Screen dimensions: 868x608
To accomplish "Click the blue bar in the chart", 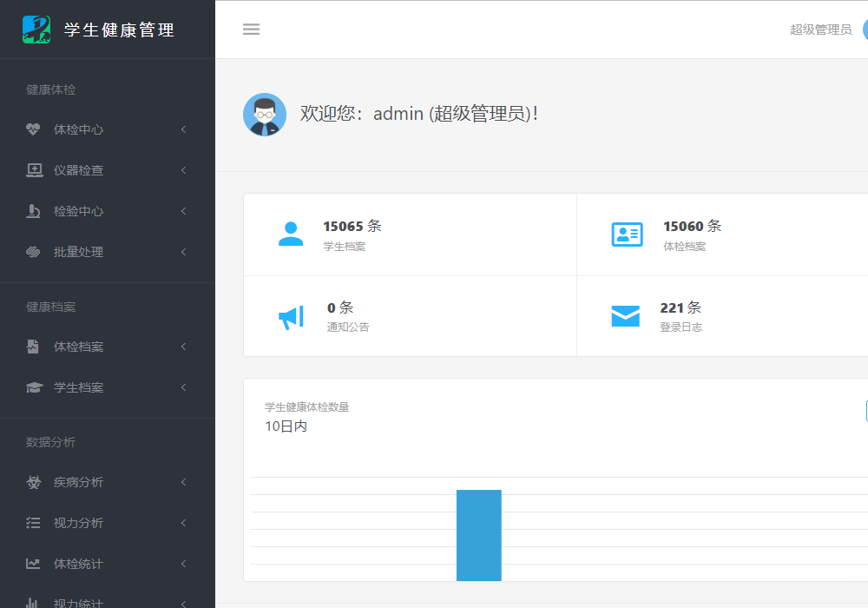I will (x=478, y=535).
